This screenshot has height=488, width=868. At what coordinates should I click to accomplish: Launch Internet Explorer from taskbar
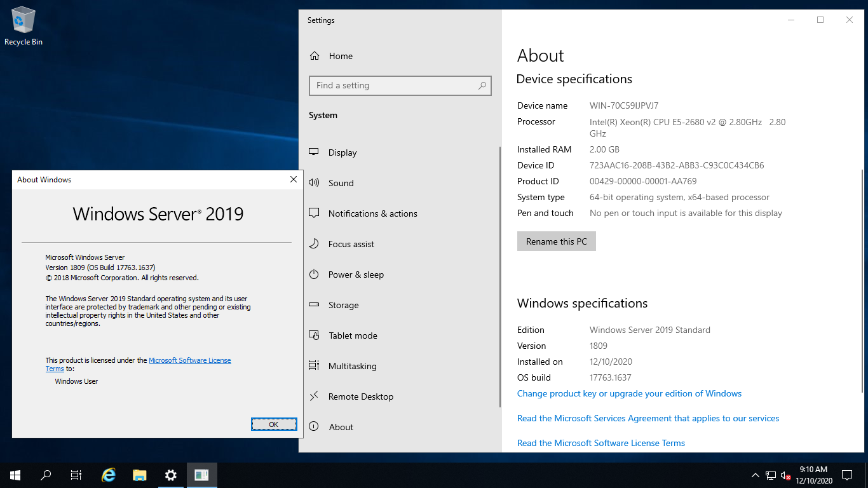pyautogui.click(x=109, y=475)
